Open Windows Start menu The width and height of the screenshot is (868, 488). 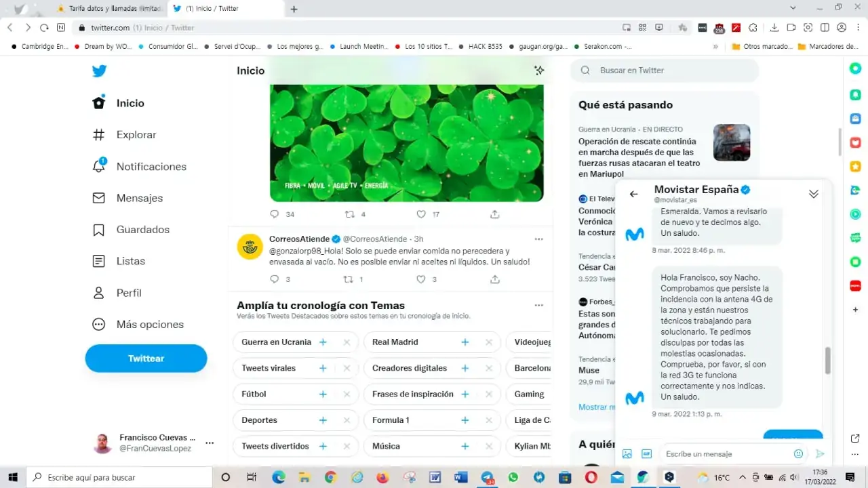pyautogui.click(x=13, y=477)
